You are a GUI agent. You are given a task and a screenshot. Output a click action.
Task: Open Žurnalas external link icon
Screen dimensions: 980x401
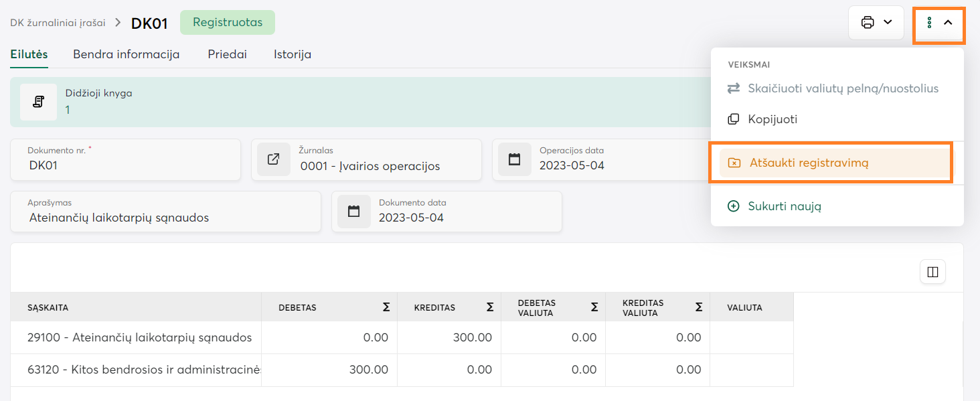273,159
